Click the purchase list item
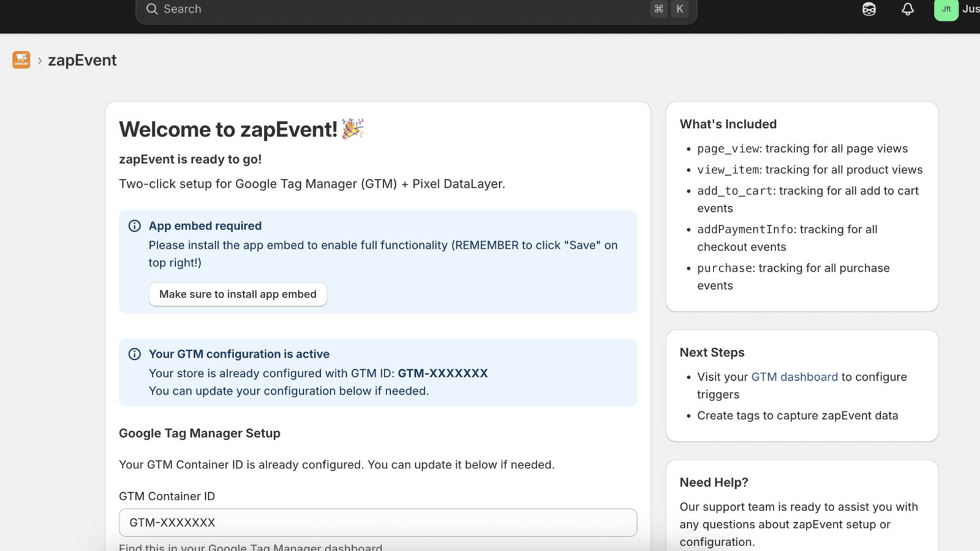The height and width of the screenshot is (551, 980). (x=793, y=277)
